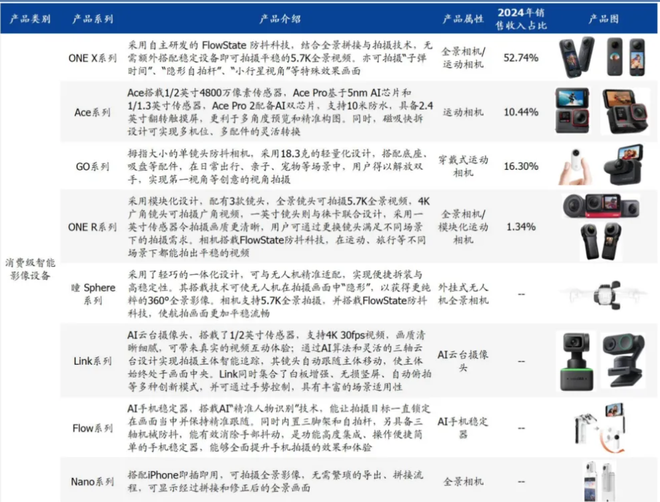Click the ONE X series description text
This screenshot has height=502, width=660.
(280, 58)
